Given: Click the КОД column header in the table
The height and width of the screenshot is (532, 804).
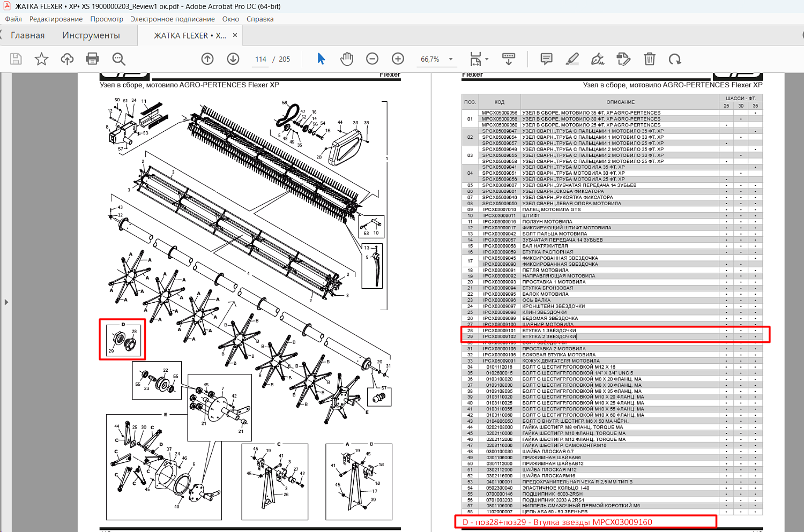Looking at the screenshot, I should point(500,102).
